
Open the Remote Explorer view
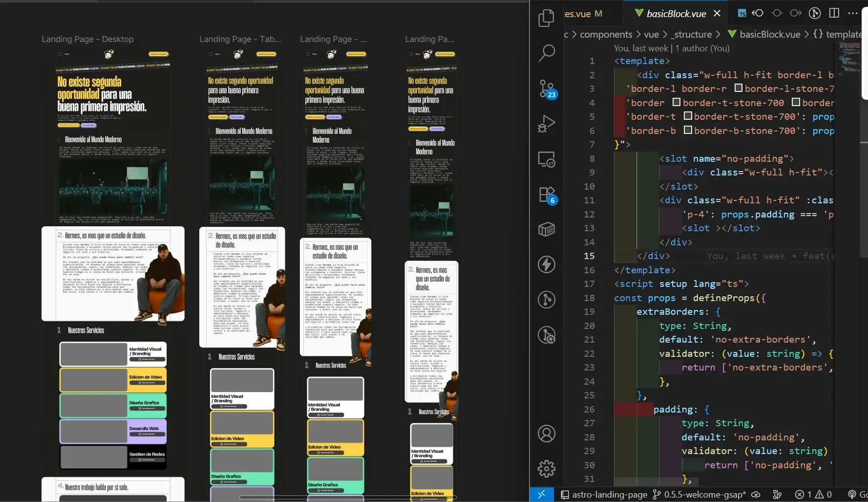click(546, 159)
